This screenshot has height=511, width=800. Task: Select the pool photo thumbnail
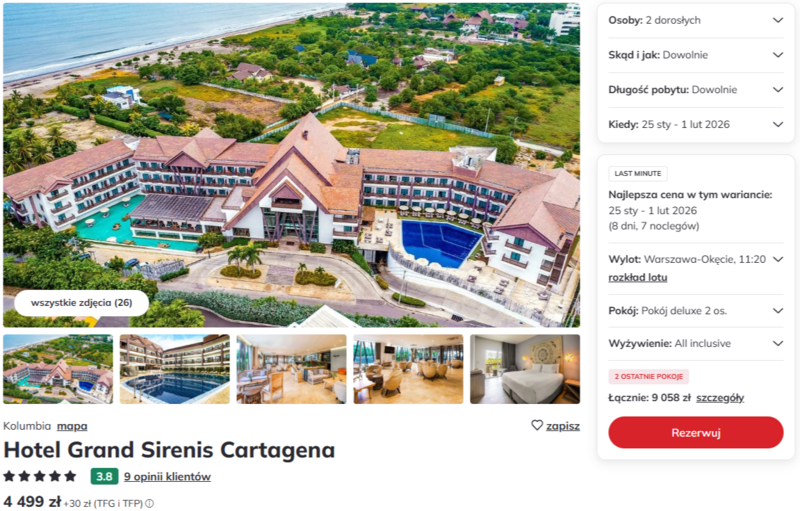174,369
